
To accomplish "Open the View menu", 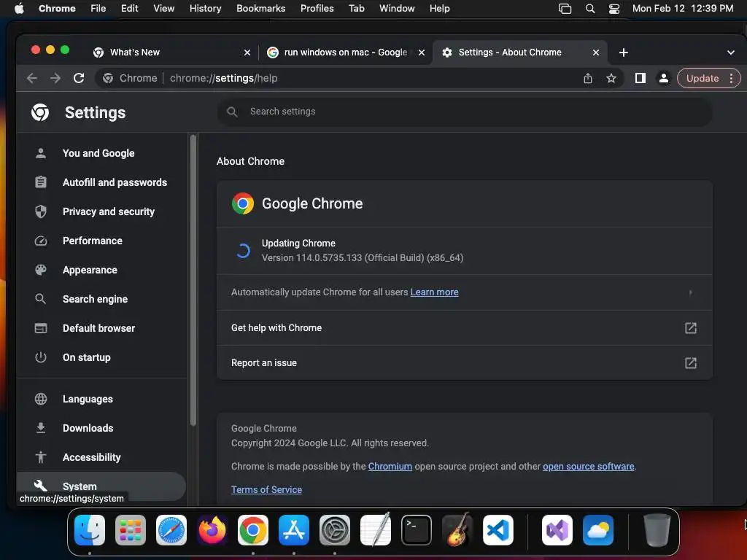I will [163, 8].
